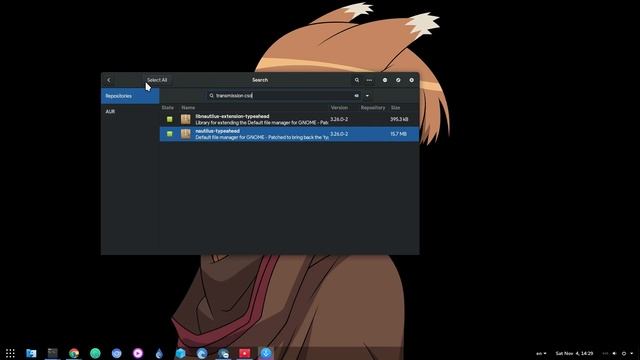Open the purple media player in dock

tap(138, 353)
